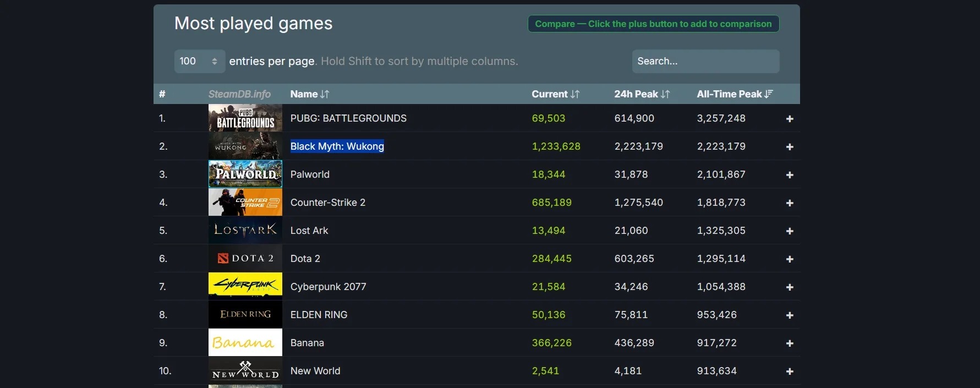
Task: Click the plus icon for Cyberpunk 2077
Action: (790, 287)
